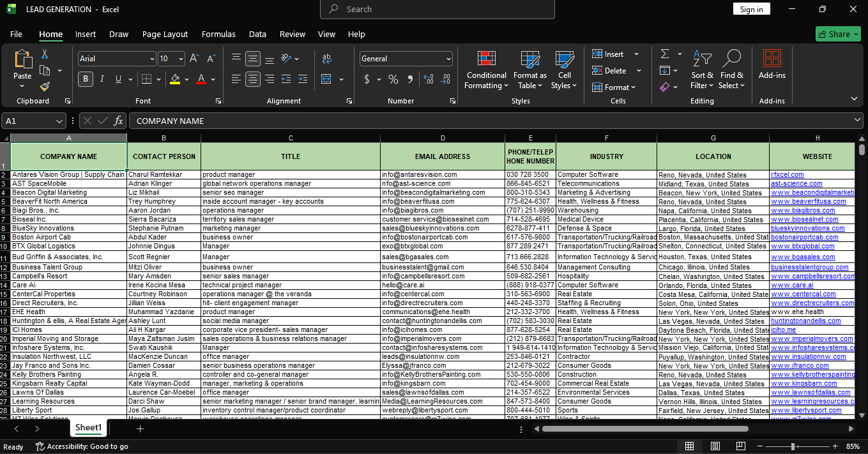Open the Formulas ribbon tab

coord(218,34)
